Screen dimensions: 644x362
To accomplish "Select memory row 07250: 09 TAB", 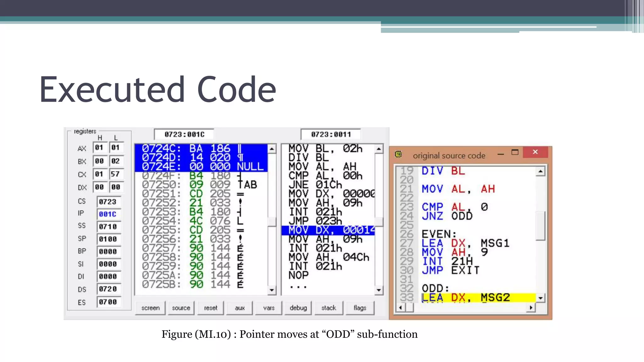I will coord(201,184).
